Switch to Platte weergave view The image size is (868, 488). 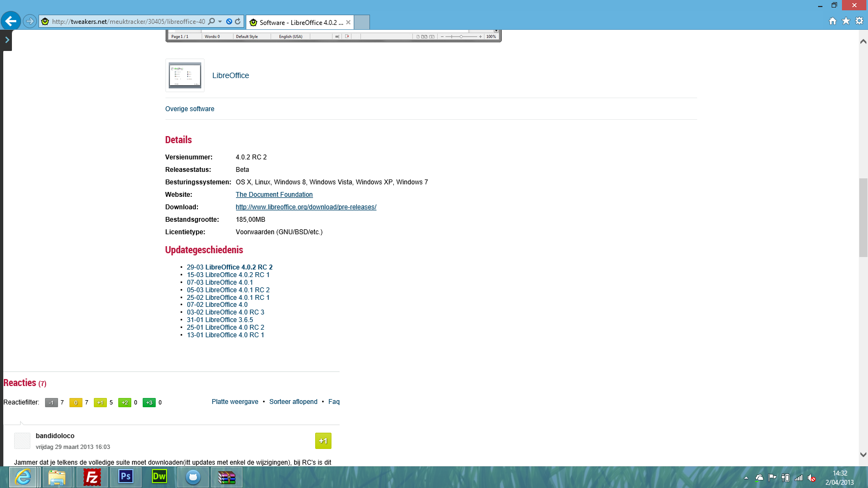click(x=235, y=402)
